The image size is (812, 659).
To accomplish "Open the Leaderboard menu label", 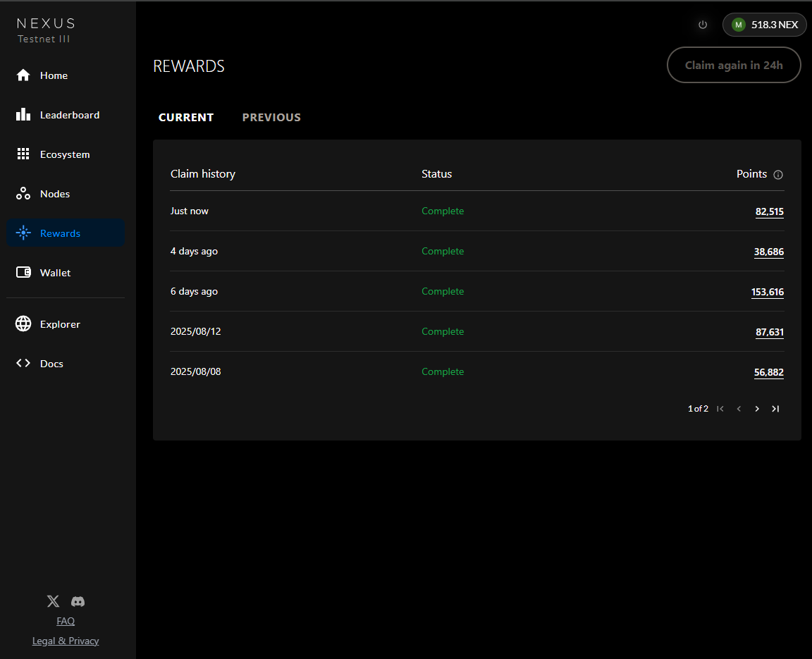I will pos(70,115).
